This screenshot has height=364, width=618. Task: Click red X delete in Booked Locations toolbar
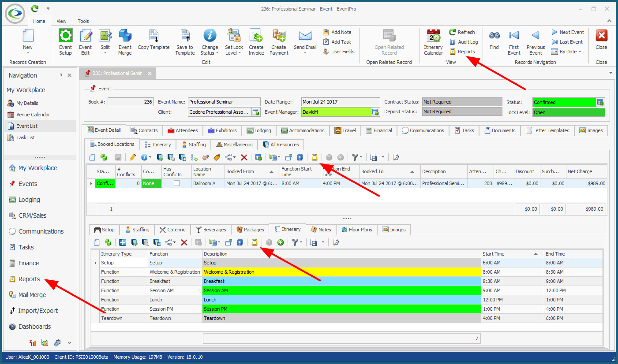pyautogui.click(x=243, y=157)
